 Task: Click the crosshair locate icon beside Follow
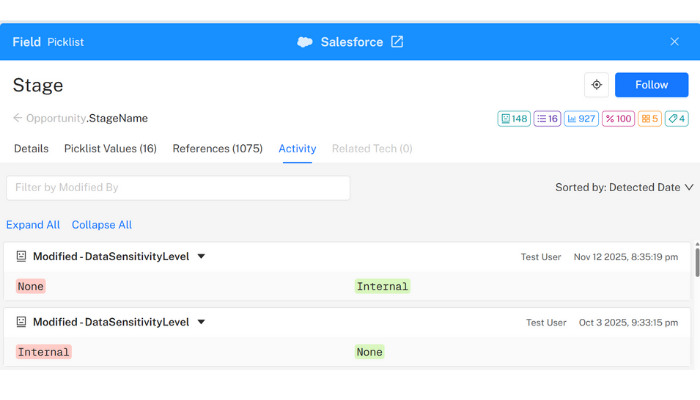pos(596,85)
